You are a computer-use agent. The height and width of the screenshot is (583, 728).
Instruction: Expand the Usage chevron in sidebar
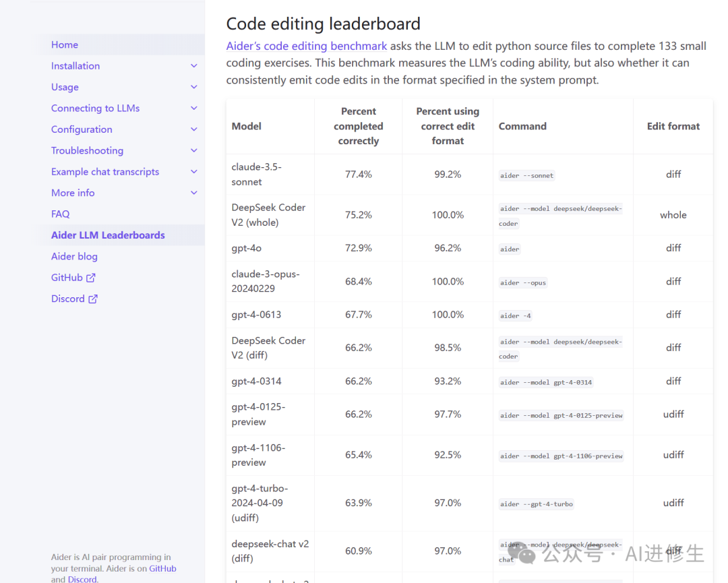194,87
